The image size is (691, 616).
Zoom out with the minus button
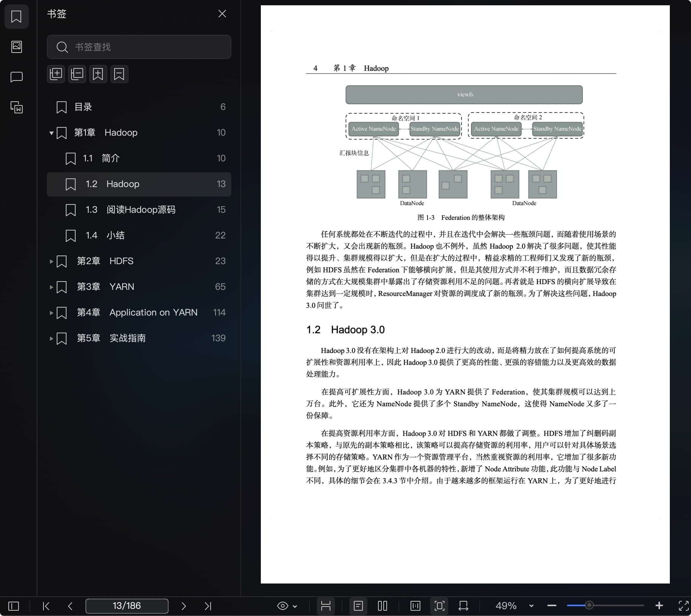[552, 606]
